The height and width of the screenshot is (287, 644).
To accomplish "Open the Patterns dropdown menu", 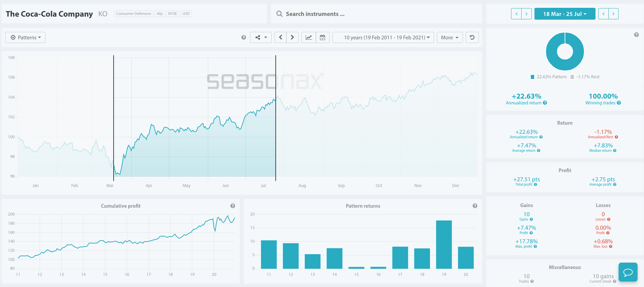I will [x=25, y=38].
